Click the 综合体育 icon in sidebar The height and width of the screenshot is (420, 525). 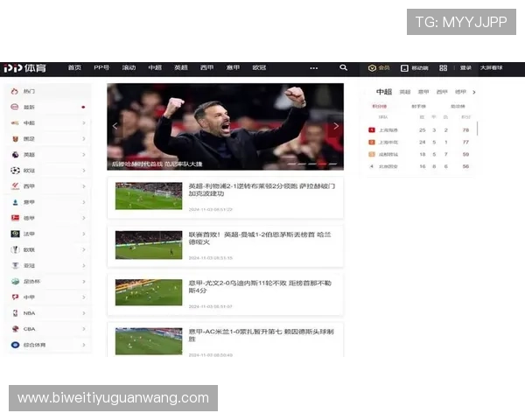pos(15,345)
